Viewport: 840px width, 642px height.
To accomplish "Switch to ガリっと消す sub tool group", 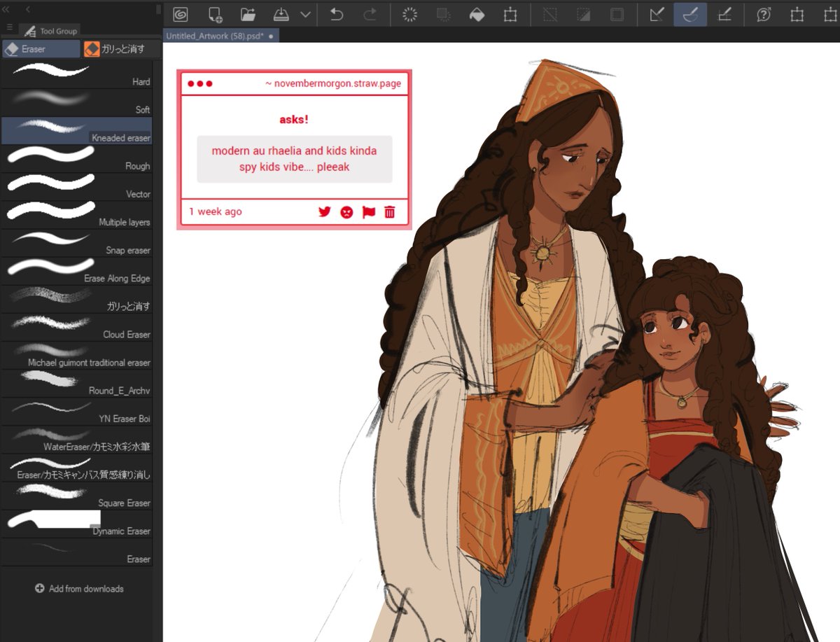I will 121,49.
